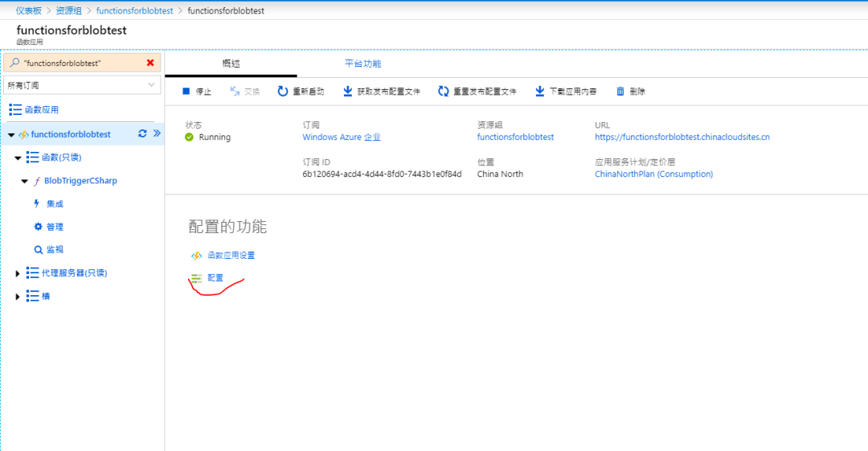Select the BlobTriggerCSharp function
The height and width of the screenshot is (451, 868).
coord(81,181)
